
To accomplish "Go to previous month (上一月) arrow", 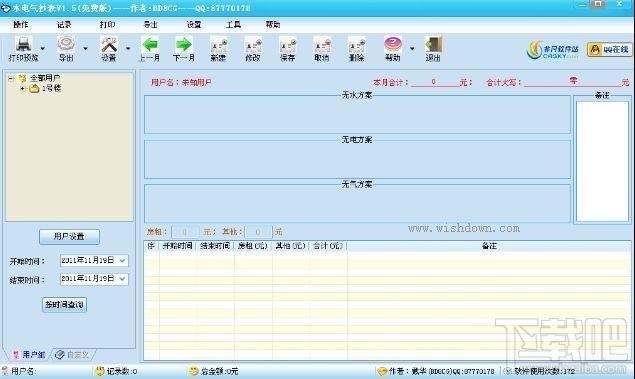I will pyautogui.click(x=149, y=49).
